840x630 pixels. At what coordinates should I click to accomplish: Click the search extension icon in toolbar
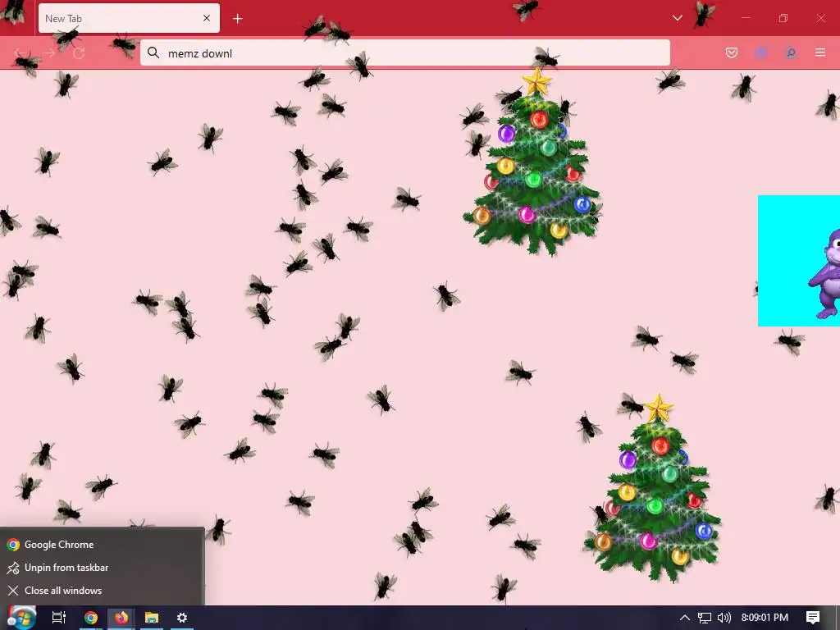click(x=790, y=52)
